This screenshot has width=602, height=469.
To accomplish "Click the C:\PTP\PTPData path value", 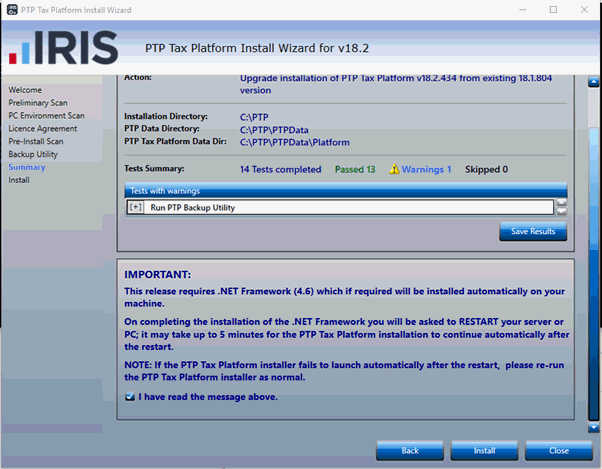I will click(x=274, y=130).
